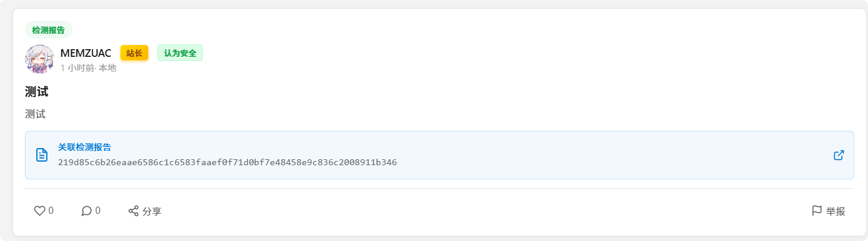The image size is (868, 241).
Task: Click the 分享 share label
Action: click(152, 211)
